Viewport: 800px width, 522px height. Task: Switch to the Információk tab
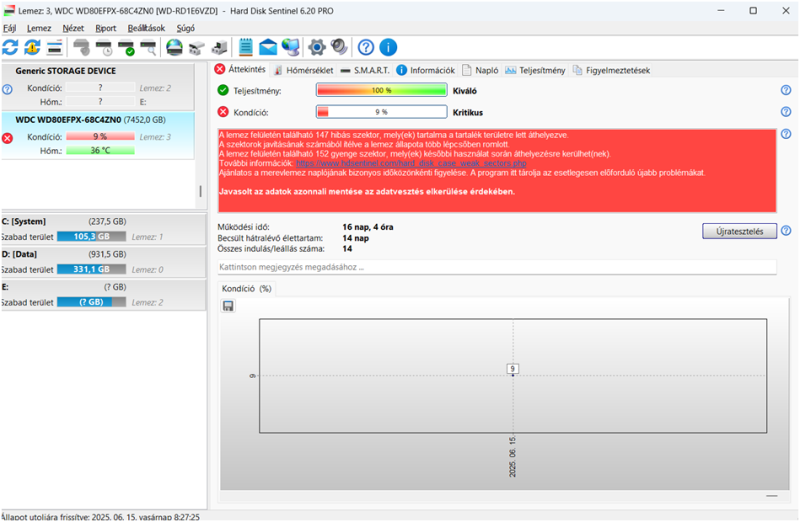[x=426, y=70]
